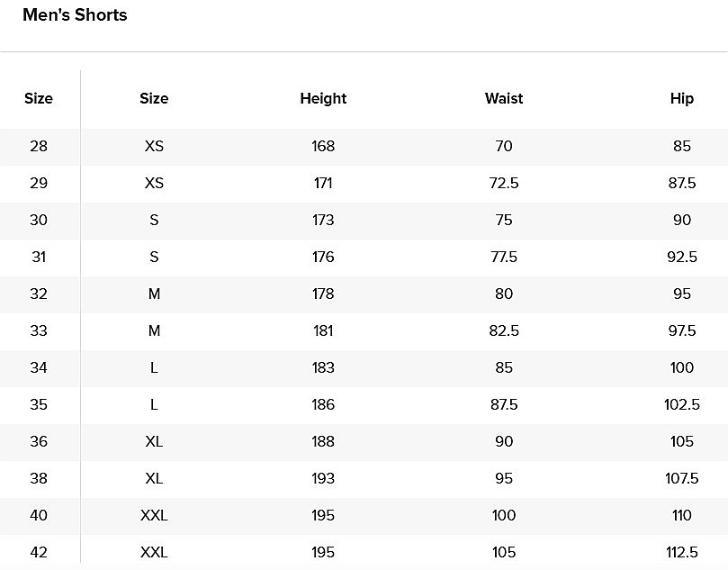Image resolution: width=728 pixels, height=570 pixels.
Task: Click the XS cell in row 29
Action: point(154,183)
